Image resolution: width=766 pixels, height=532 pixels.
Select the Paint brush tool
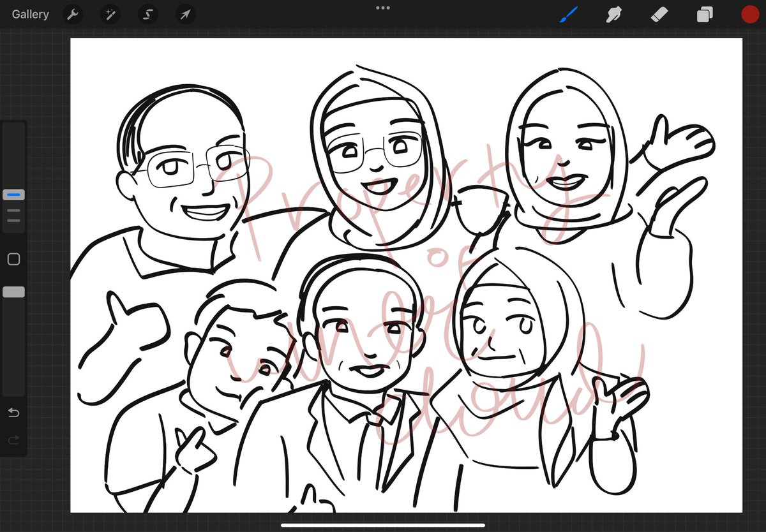tap(568, 14)
